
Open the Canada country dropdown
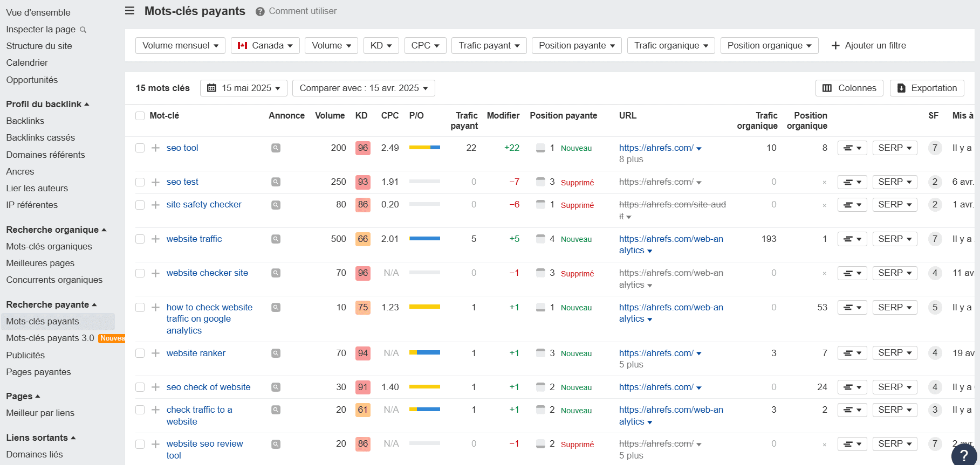point(265,46)
